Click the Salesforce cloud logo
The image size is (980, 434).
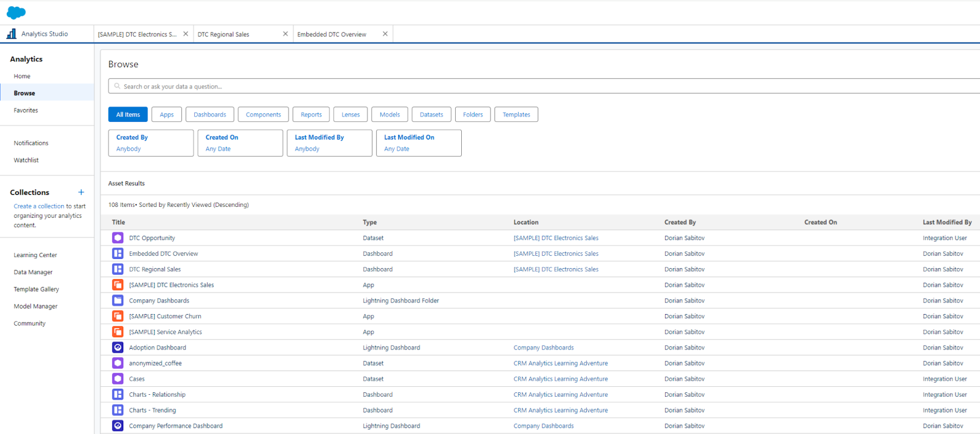coord(16,12)
